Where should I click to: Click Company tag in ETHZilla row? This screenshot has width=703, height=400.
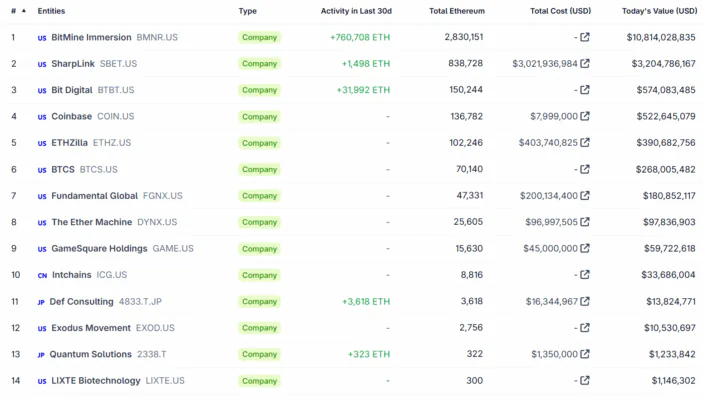(259, 143)
